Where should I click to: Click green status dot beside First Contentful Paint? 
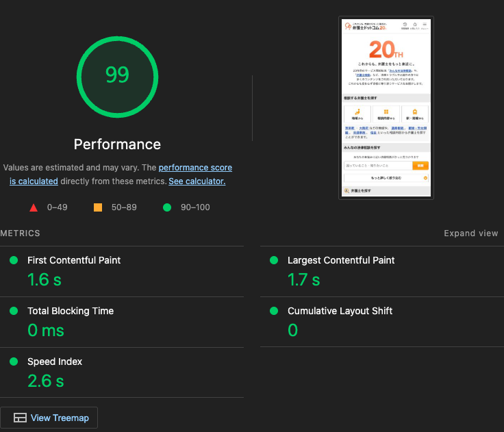point(13,260)
